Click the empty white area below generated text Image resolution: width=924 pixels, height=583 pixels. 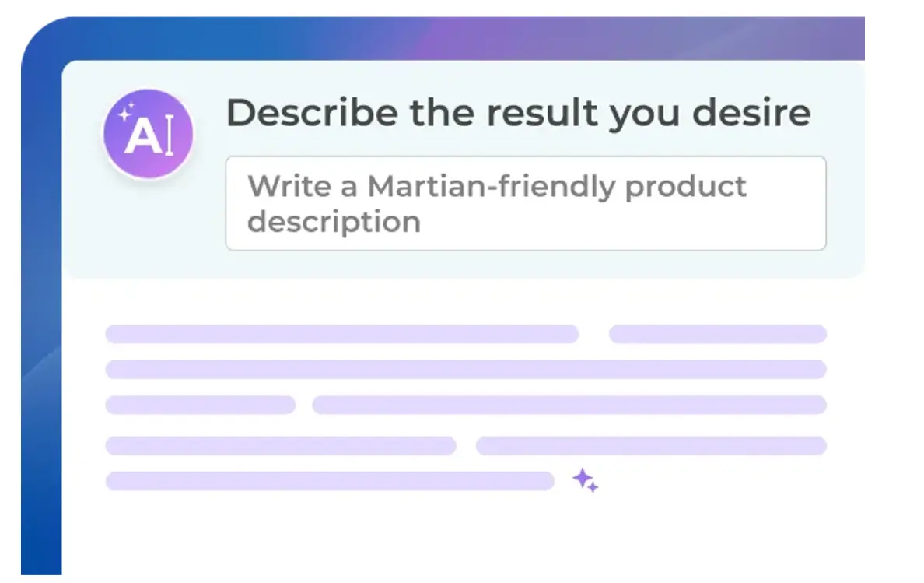[467, 537]
